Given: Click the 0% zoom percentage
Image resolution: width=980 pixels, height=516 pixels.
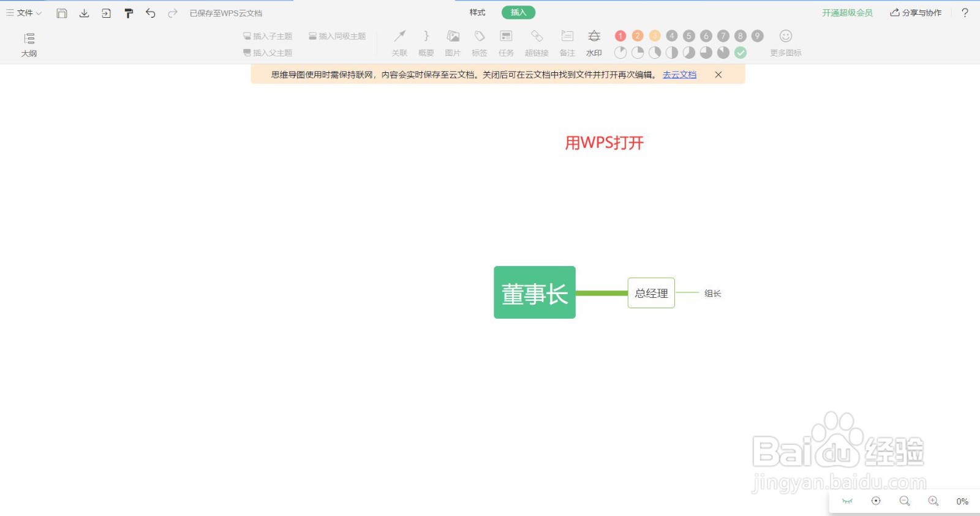Looking at the screenshot, I should tap(962, 501).
